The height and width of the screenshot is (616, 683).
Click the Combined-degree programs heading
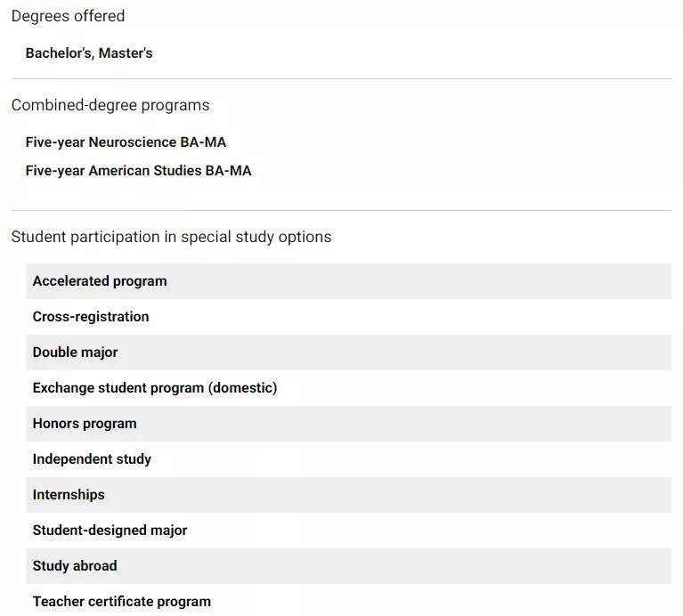click(110, 105)
